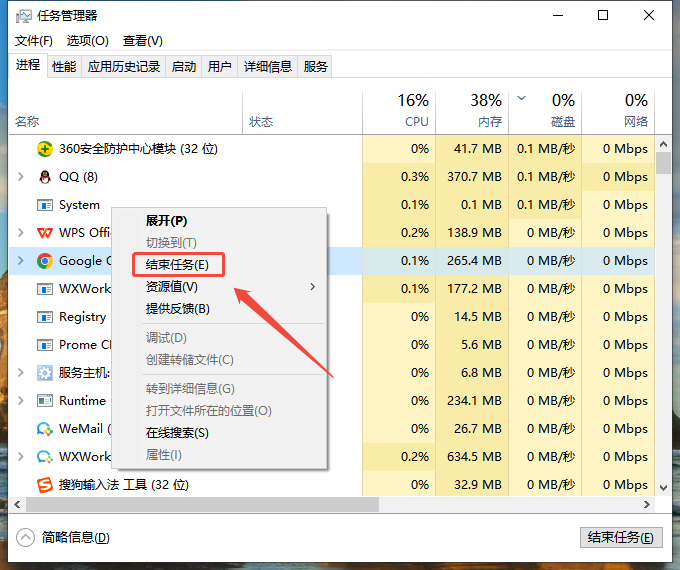Expand the 服务主机 process group
Screen dimensions: 680x570
tap(20, 372)
